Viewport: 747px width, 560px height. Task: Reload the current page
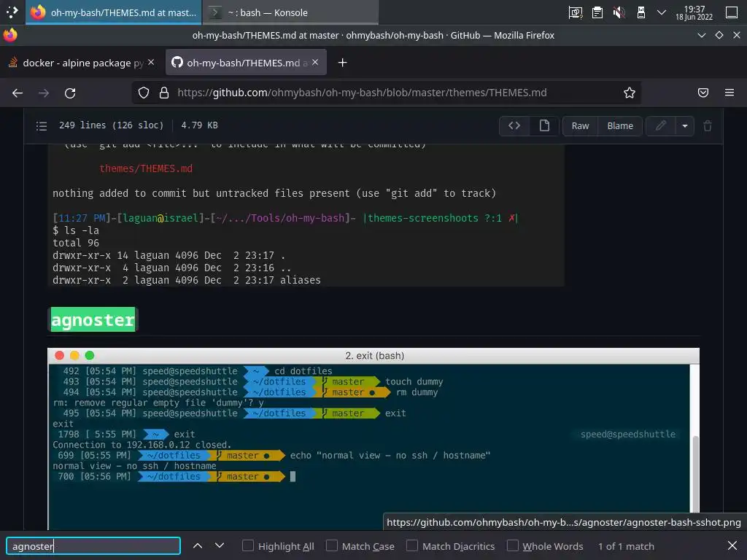tap(70, 93)
